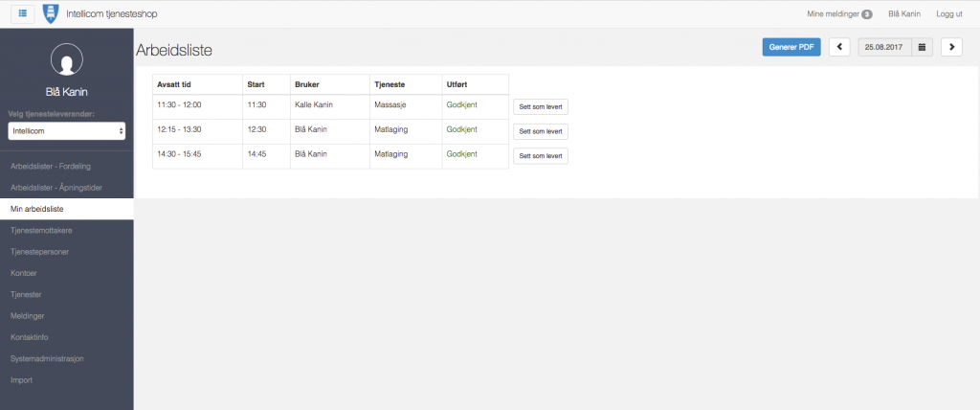Click Logg ut
Image resolution: width=980 pixels, height=410 pixels.
point(948,13)
